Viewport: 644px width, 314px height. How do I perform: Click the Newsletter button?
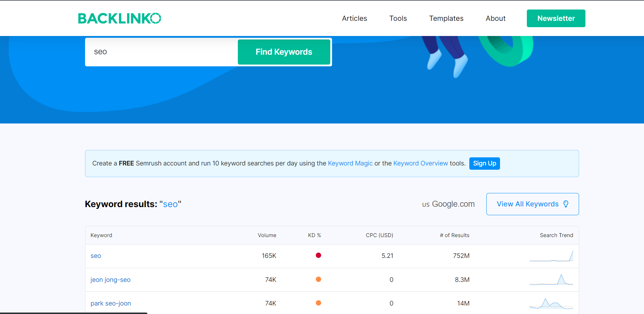(556, 18)
